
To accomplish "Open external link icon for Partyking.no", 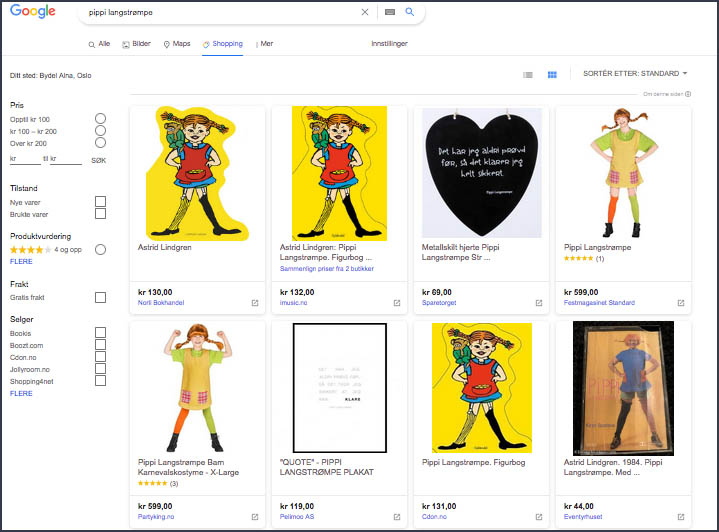I will tap(255, 517).
